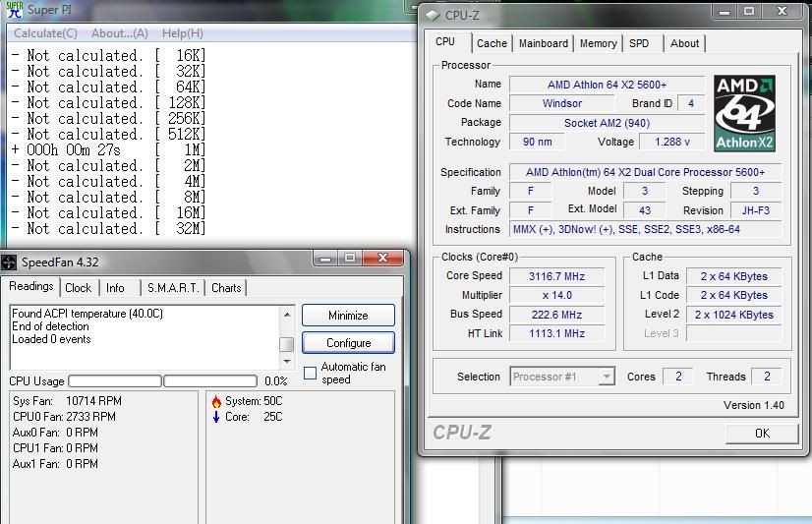Click the first CPU Usage progress bar
Viewport: 812px width, 524px height.
[115, 381]
